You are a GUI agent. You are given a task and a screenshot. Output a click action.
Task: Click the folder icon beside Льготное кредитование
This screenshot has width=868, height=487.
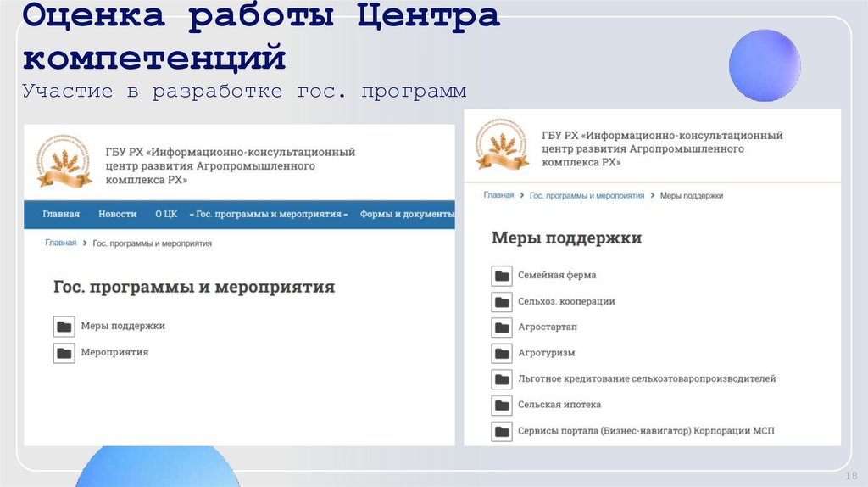[x=502, y=379]
